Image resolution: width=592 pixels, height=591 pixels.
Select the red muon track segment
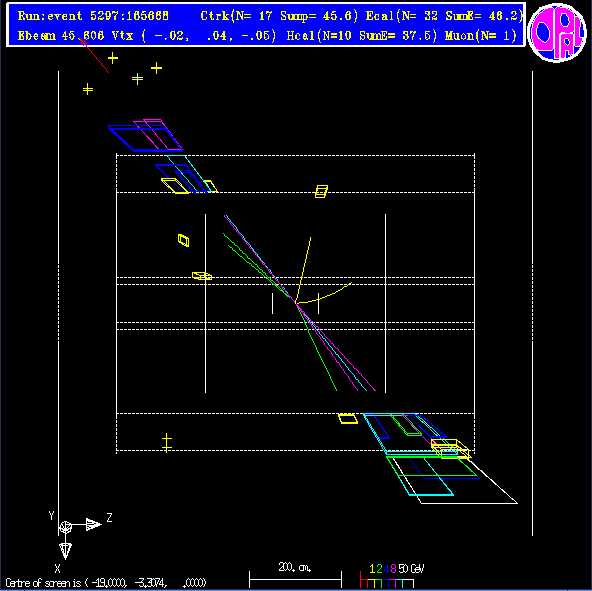click(x=94, y=55)
